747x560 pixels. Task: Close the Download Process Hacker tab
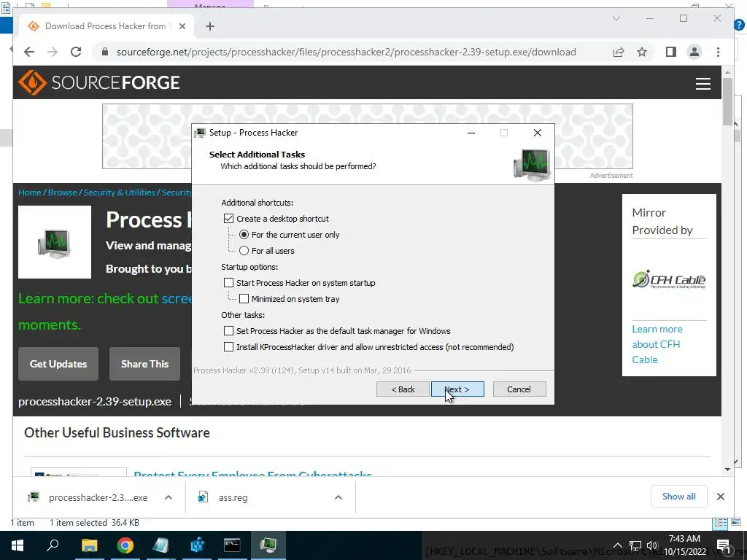point(182,26)
